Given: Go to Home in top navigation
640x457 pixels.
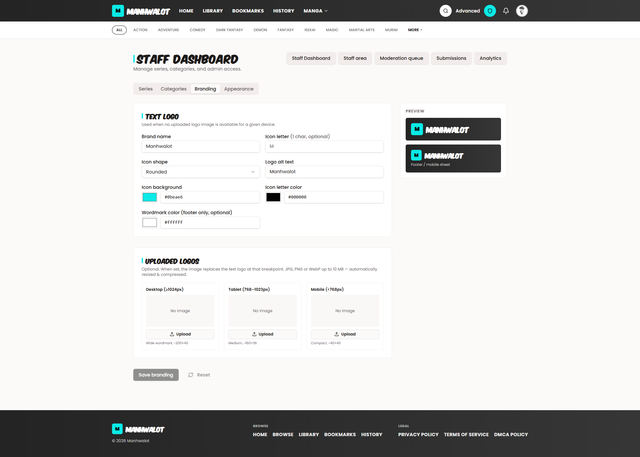Looking at the screenshot, I should [186, 11].
